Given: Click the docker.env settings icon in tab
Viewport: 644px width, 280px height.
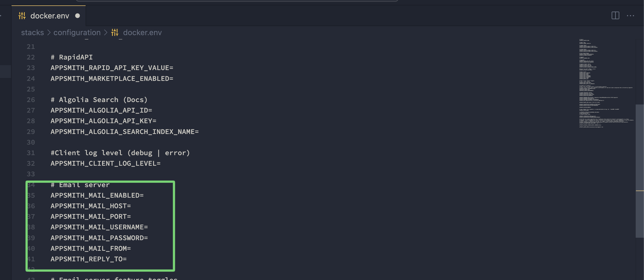Looking at the screenshot, I should tap(22, 16).
